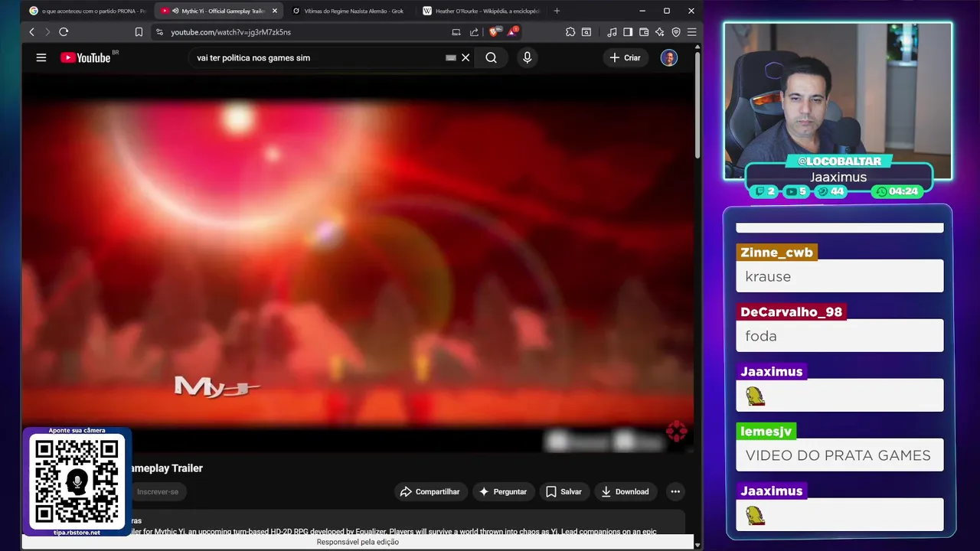Bookmark this page with the bookmark icon
This screenshot has width=980, height=551.
tap(139, 32)
